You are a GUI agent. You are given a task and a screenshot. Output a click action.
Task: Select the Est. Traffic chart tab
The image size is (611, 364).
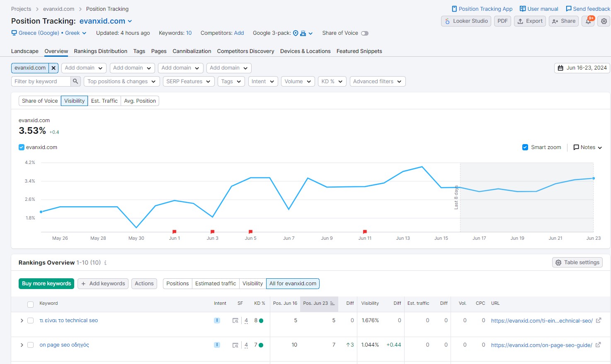[104, 101]
